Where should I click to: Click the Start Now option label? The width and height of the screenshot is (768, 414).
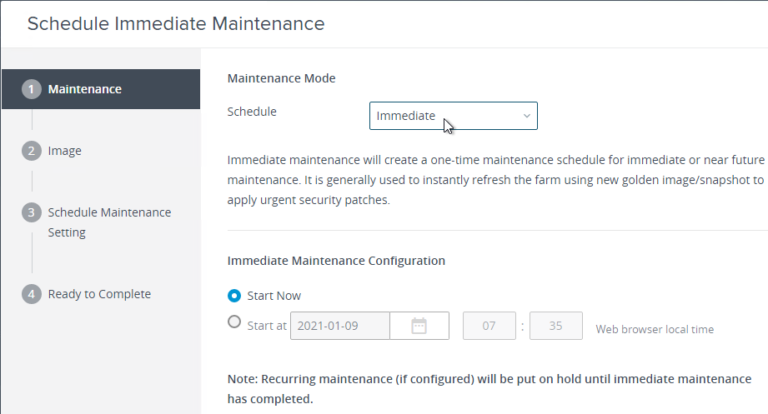tap(274, 296)
